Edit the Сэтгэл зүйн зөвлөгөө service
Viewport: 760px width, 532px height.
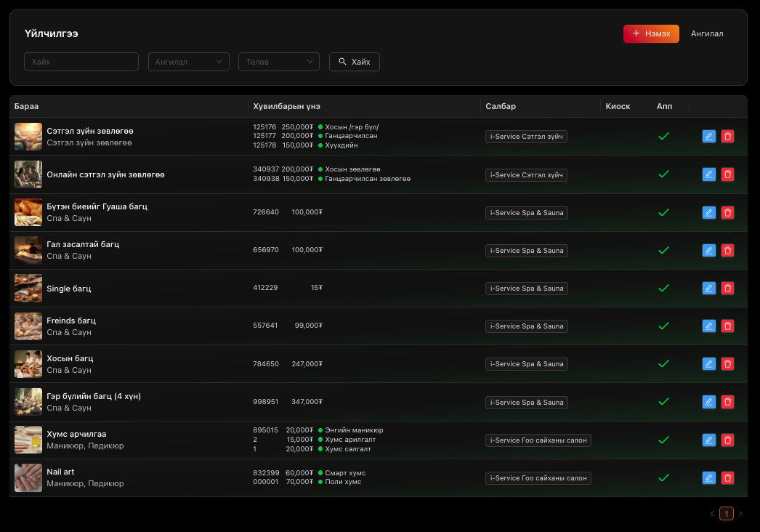click(709, 137)
